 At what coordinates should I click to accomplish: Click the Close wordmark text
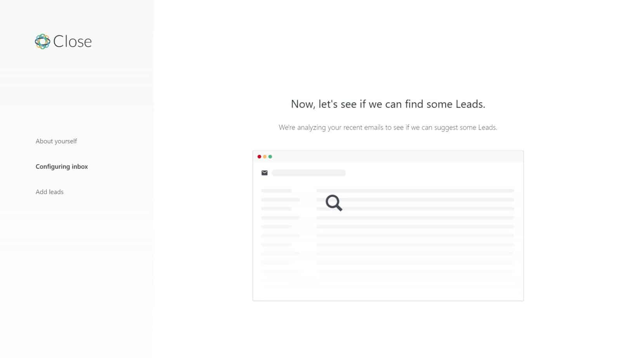73,41
